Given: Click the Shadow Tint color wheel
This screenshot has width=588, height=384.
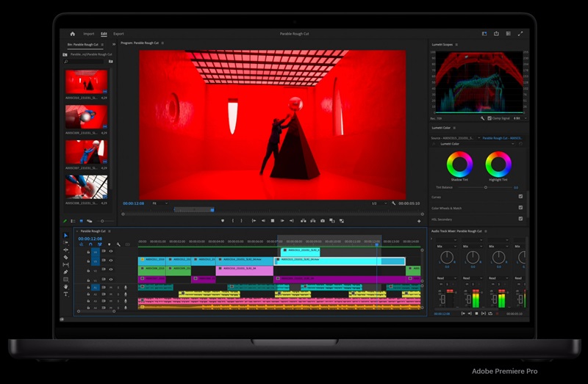Looking at the screenshot, I should [x=459, y=164].
